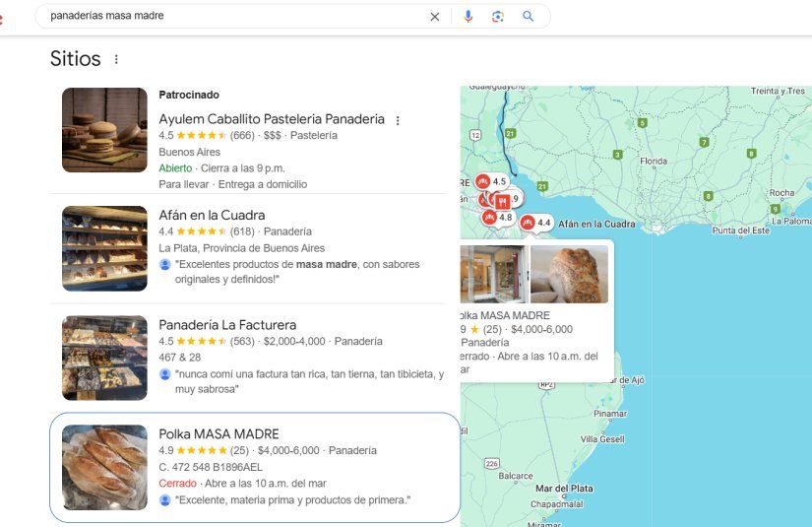
Task: Clear the search box with the X icon
Action: 435,17
